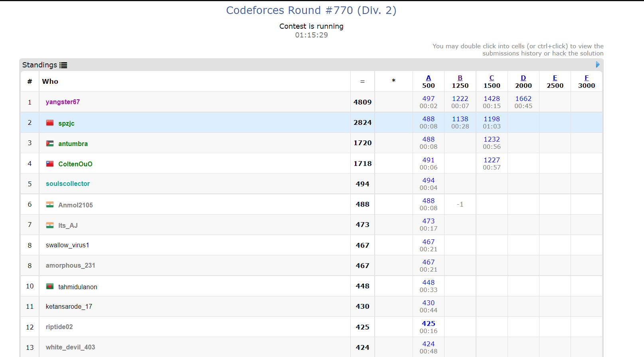Click spzjc's problem B score 1138

click(460, 119)
